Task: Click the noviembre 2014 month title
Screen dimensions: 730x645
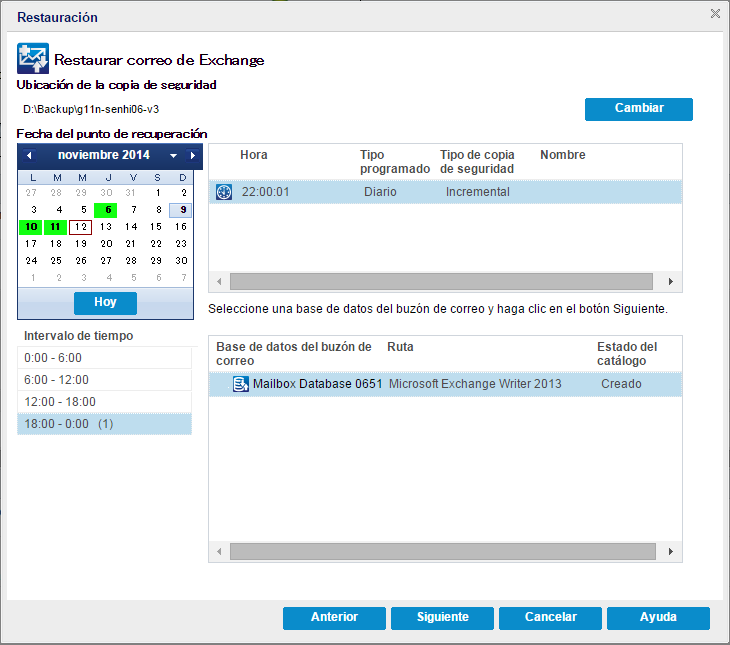Action: coord(104,155)
